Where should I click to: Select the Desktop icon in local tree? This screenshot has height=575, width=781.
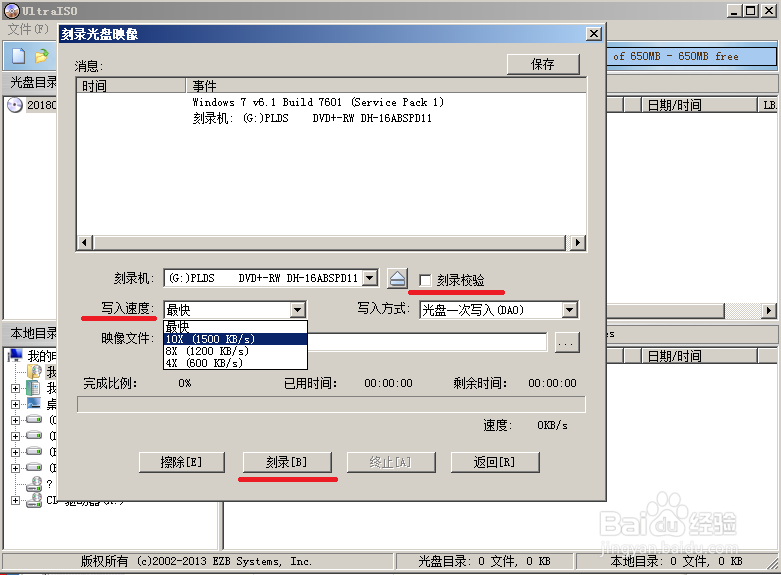[34, 404]
